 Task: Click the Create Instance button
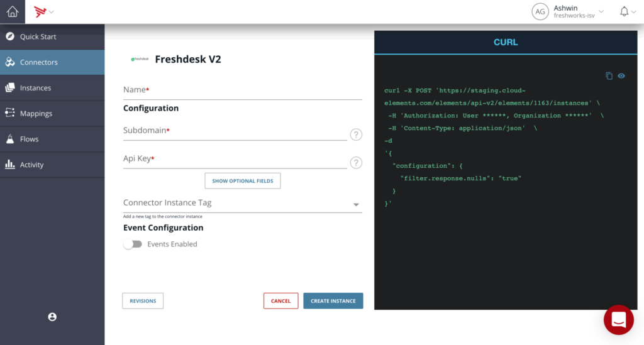tap(333, 300)
